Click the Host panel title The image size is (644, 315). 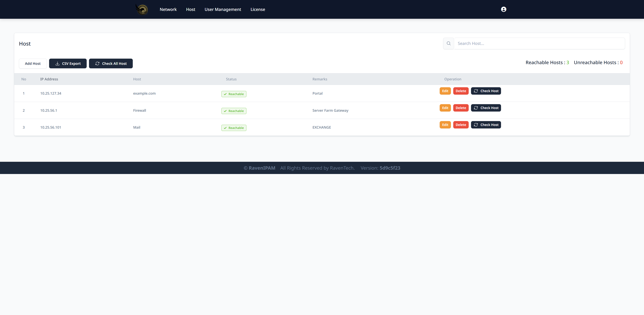[25, 44]
